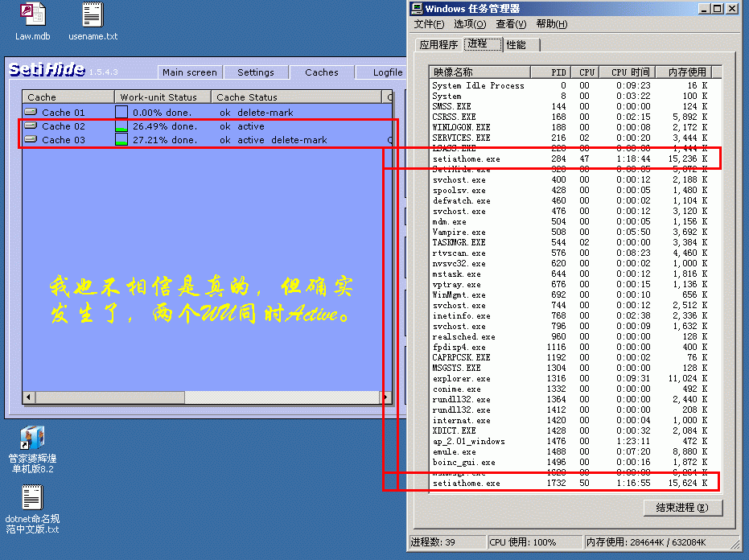Click the Task Manager title bar icon
The height and width of the screenshot is (560, 749).
(418, 8)
